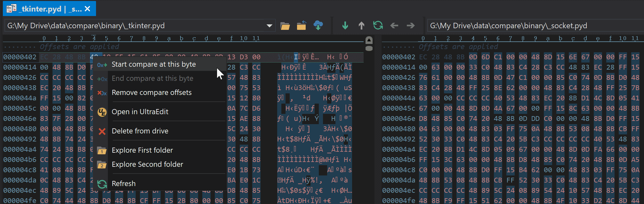Click the hex file icon on the tab
The width and height of the screenshot is (644, 204).
[x=12, y=9]
